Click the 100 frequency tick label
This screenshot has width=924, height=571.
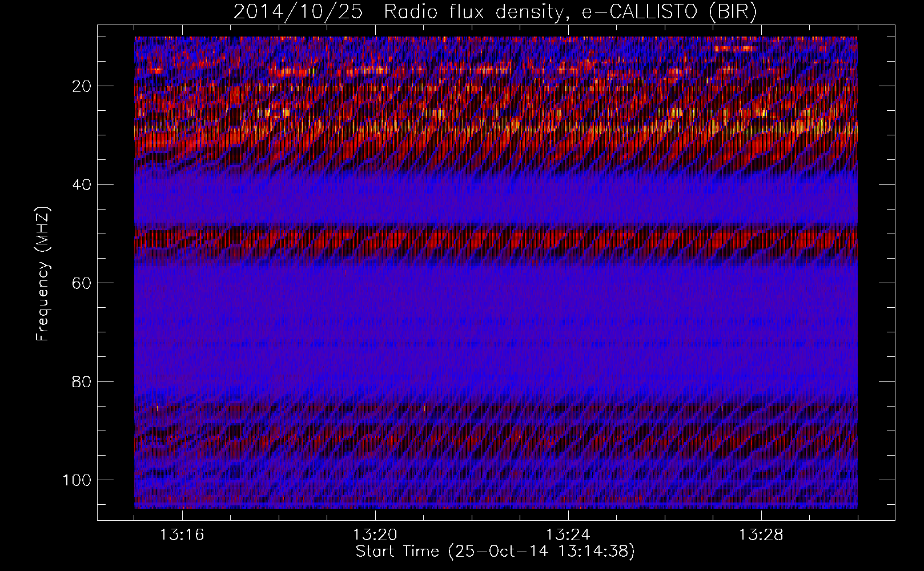coord(77,480)
